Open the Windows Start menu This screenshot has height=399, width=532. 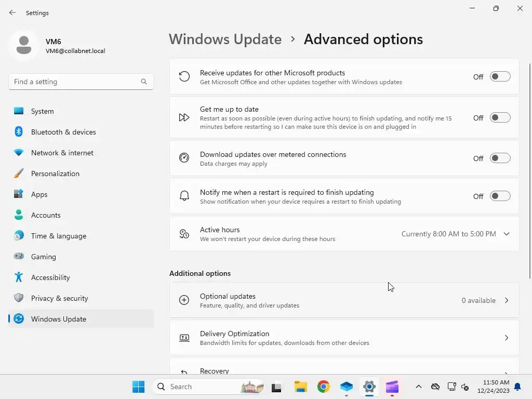point(138,387)
